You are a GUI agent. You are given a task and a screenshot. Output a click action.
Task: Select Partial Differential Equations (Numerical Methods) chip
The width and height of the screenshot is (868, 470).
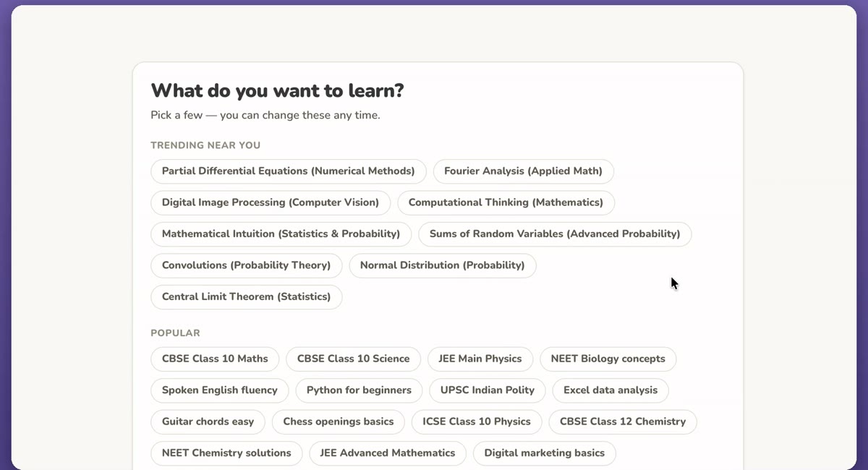[x=289, y=171]
